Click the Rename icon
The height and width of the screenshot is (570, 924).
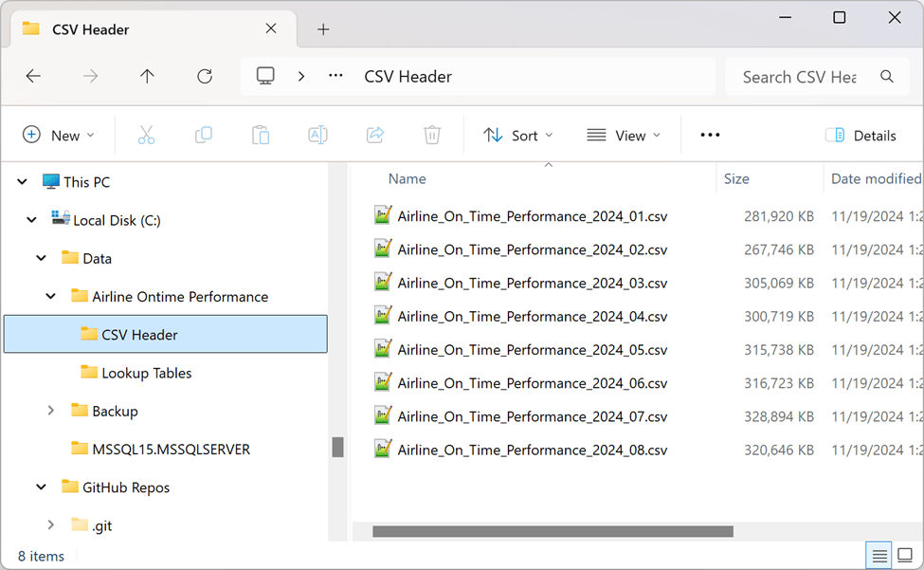tap(317, 135)
